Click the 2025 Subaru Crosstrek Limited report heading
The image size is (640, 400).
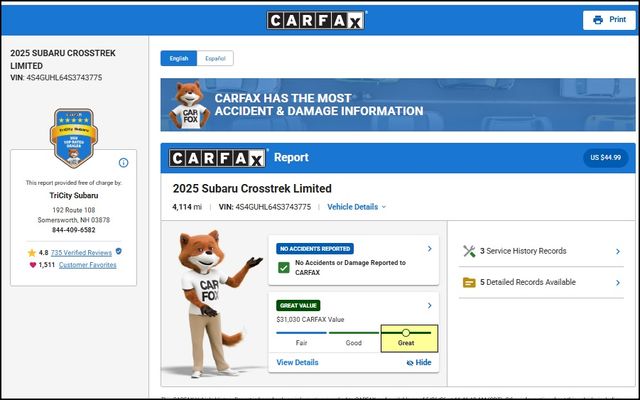coord(252,189)
